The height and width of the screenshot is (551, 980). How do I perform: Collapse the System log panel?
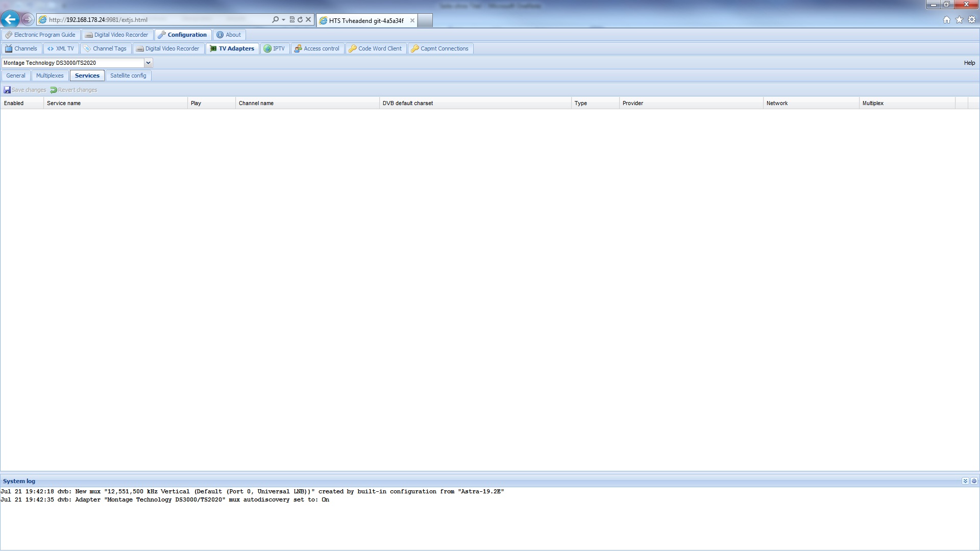pyautogui.click(x=965, y=481)
